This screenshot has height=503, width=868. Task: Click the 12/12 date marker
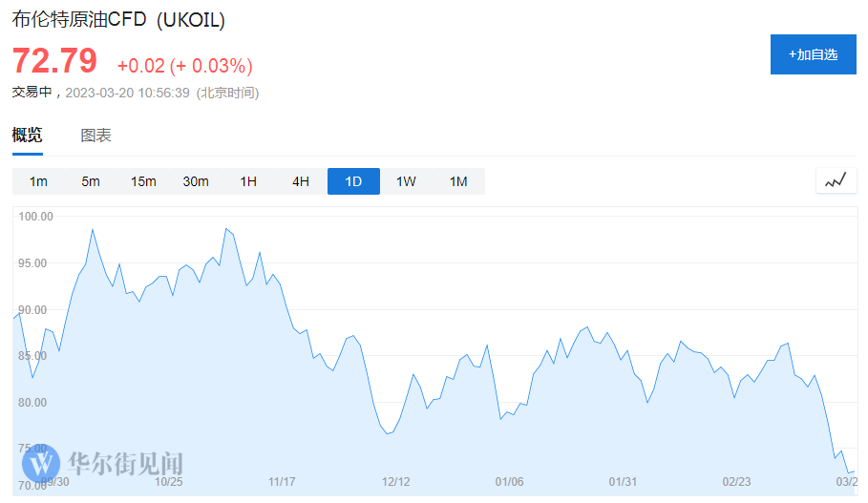395,482
